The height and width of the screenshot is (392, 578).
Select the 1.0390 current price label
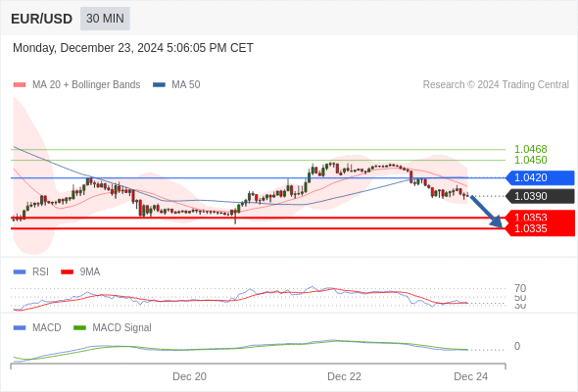coord(540,196)
